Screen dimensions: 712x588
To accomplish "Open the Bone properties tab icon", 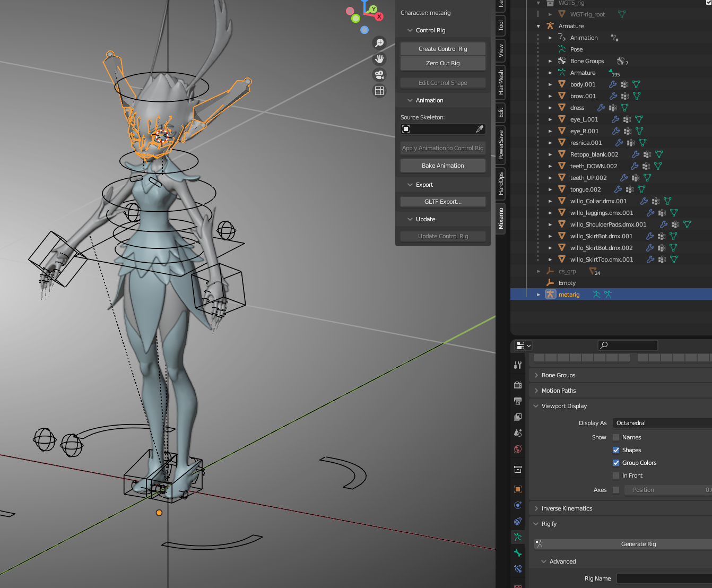I will pos(518,553).
